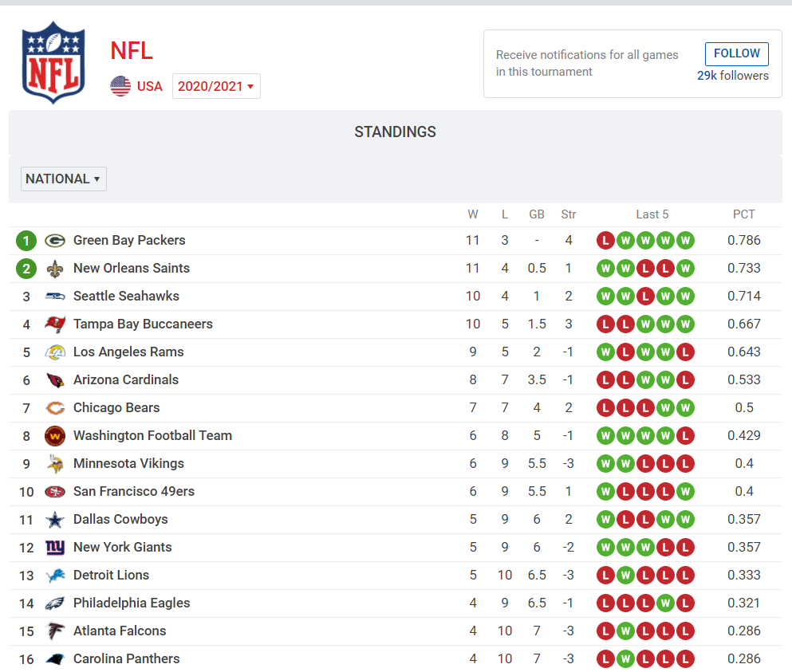
Task: Click the Carolina Panthers logo
Action: pos(55,659)
